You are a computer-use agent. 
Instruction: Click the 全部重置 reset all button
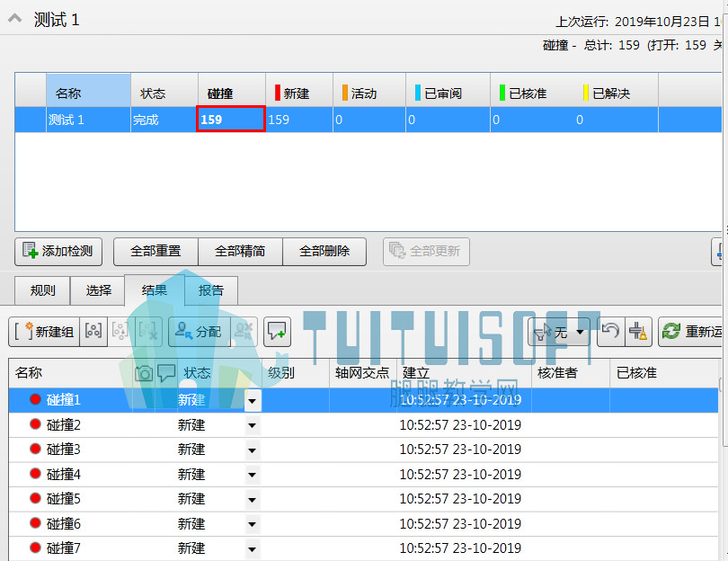155,251
